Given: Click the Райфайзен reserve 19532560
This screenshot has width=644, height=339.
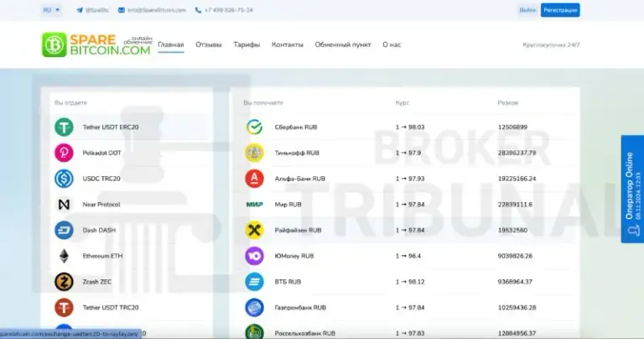Looking at the screenshot, I should (x=512, y=230).
